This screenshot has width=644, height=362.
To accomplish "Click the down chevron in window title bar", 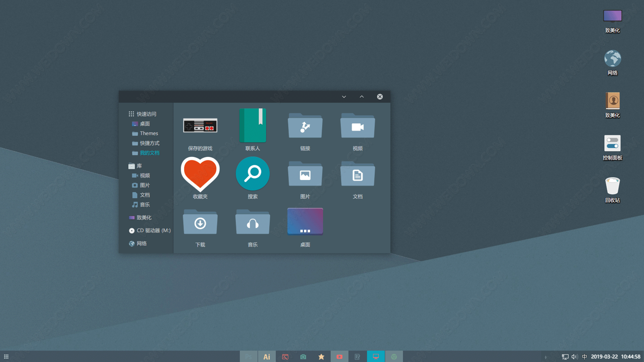I will pyautogui.click(x=344, y=97).
